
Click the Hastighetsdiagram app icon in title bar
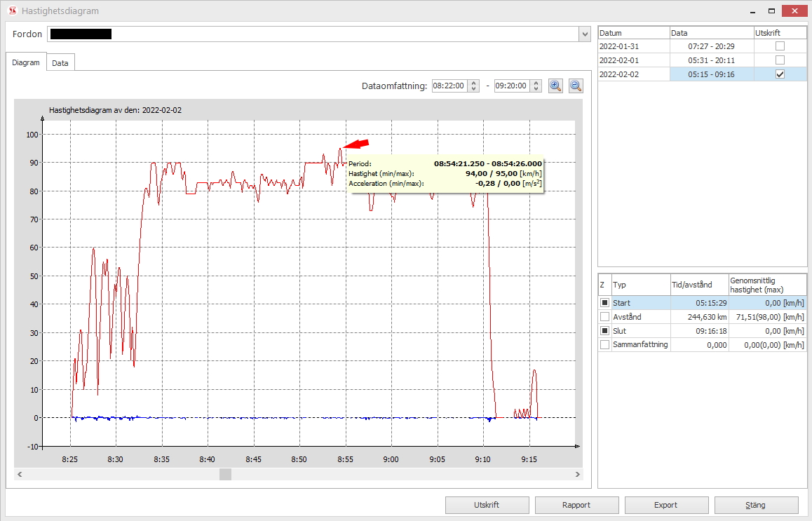pyautogui.click(x=11, y=11)
